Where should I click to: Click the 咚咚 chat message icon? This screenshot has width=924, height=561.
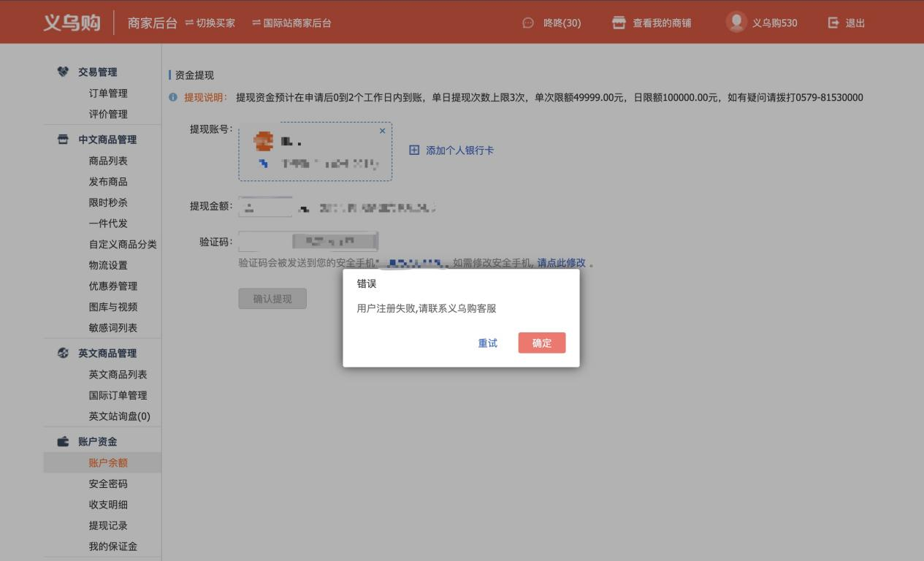pyautogui.click(x=528, y=23)
